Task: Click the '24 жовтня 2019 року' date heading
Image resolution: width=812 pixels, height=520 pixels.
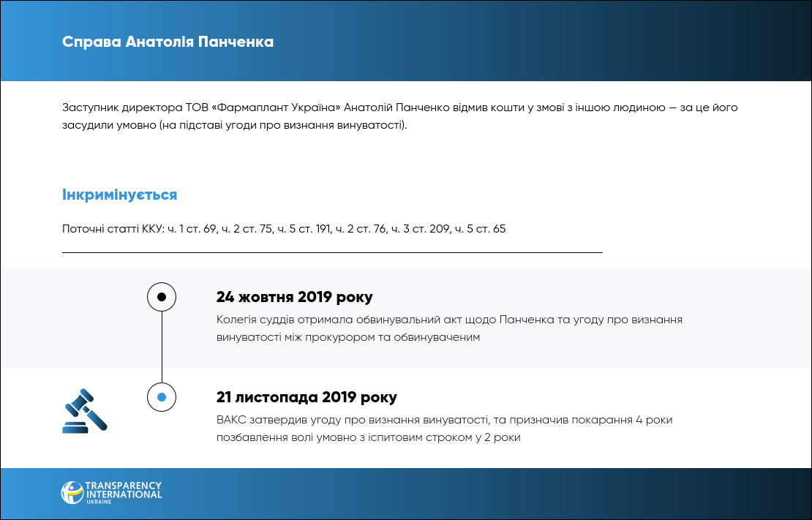Action: pos(294,297)
